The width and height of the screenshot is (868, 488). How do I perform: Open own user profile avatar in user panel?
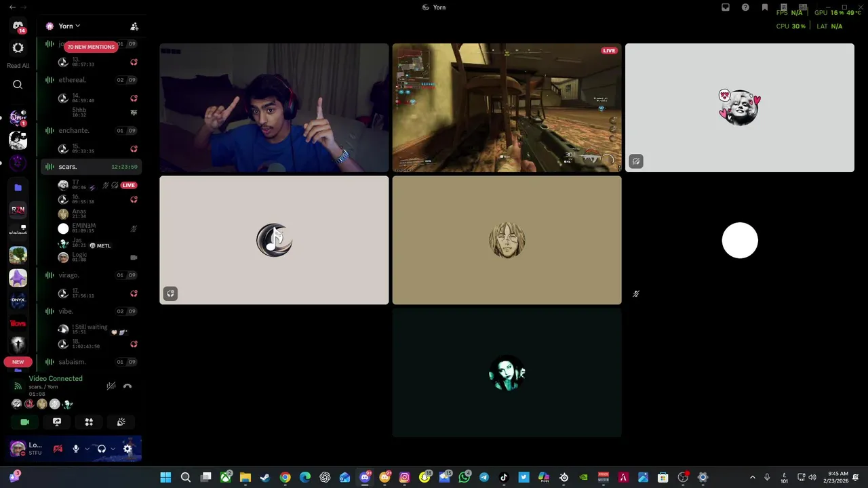tap(18, 449)
